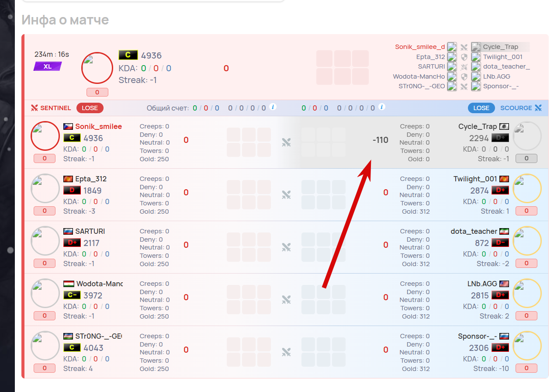
Task: Click Cycle_Trap's hero avatar in player row
Action: click(x=527, y=136)
